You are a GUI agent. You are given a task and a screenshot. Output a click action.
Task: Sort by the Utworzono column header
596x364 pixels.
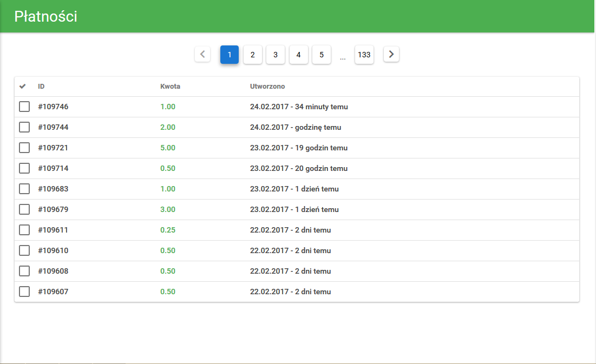pyautogui.click(x=267, y=87)
